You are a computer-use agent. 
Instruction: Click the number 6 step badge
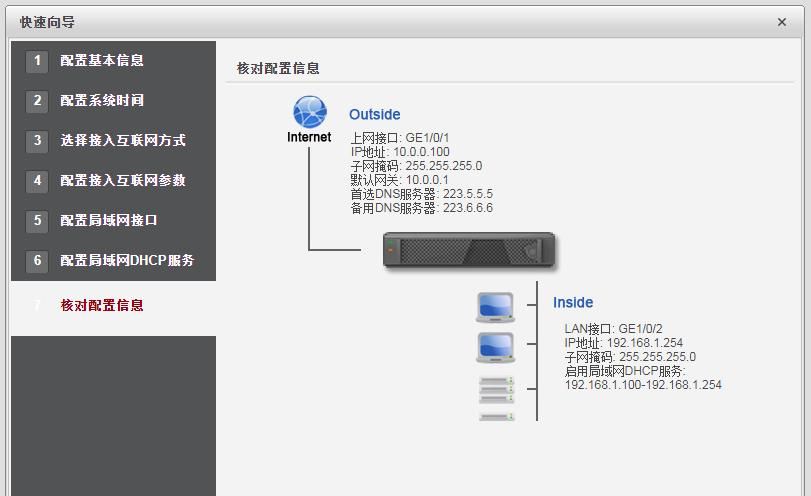(37, 261)
